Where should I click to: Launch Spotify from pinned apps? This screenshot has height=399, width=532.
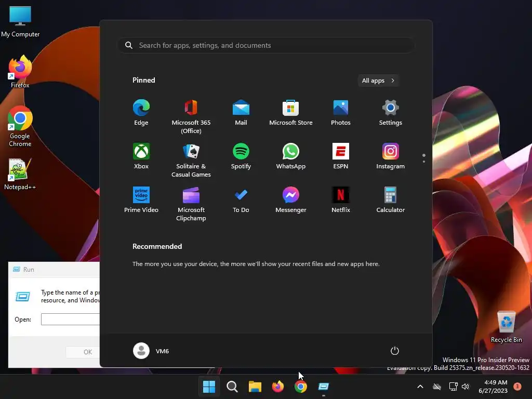pos(241,156)
